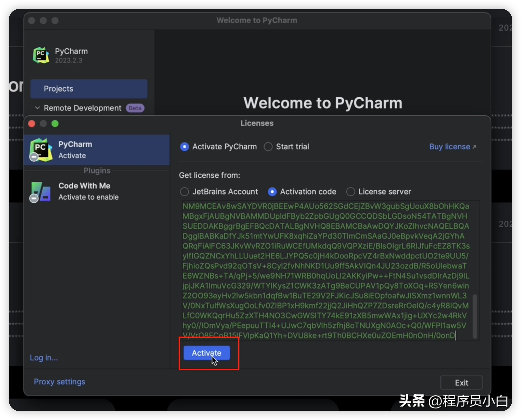Click Code With Me plugin icon
Image resolution: width=521 pixels, height=420 pixels.
tap(41, 192)
